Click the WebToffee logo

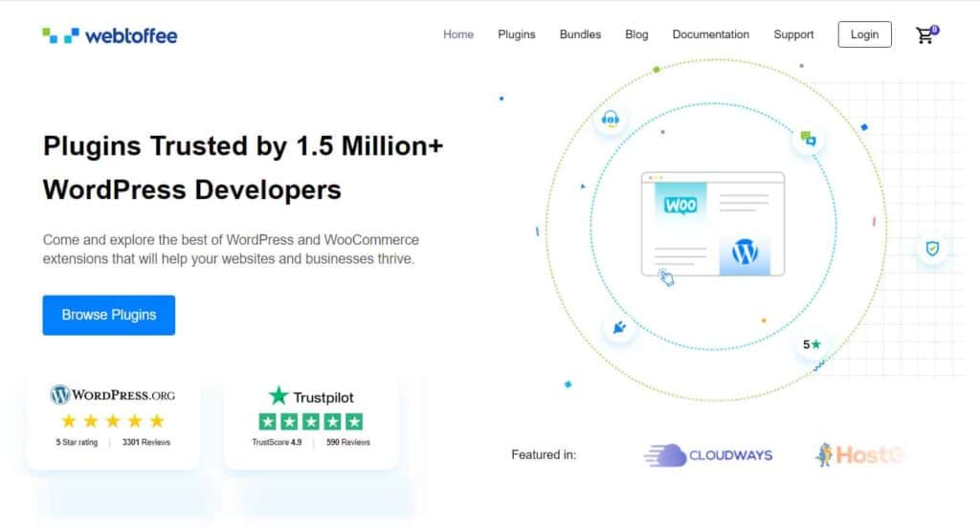[x=110, y=35]
